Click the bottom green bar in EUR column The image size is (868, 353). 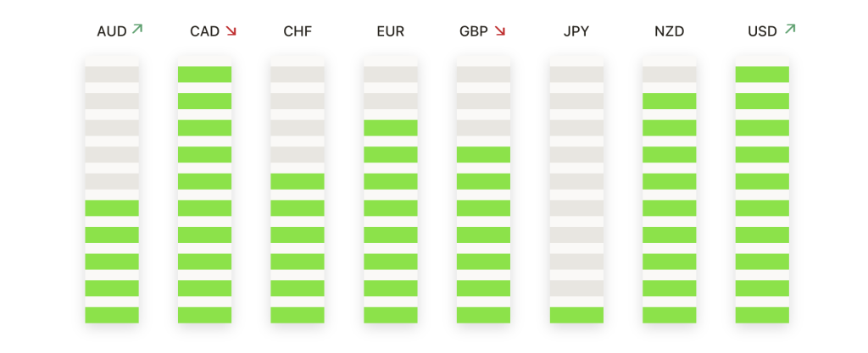390,315
